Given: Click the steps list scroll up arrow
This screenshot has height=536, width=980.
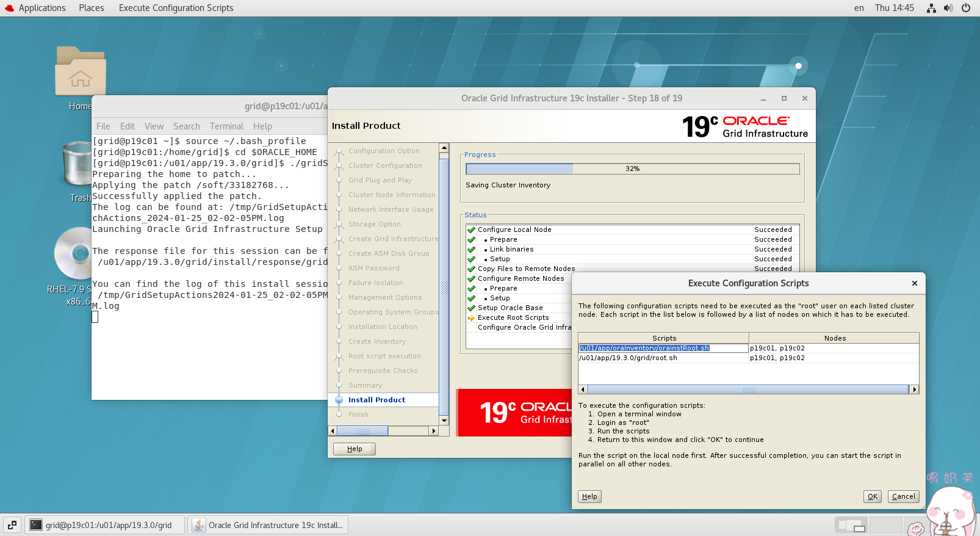Looking at the screenshot, I should point(444,148).
